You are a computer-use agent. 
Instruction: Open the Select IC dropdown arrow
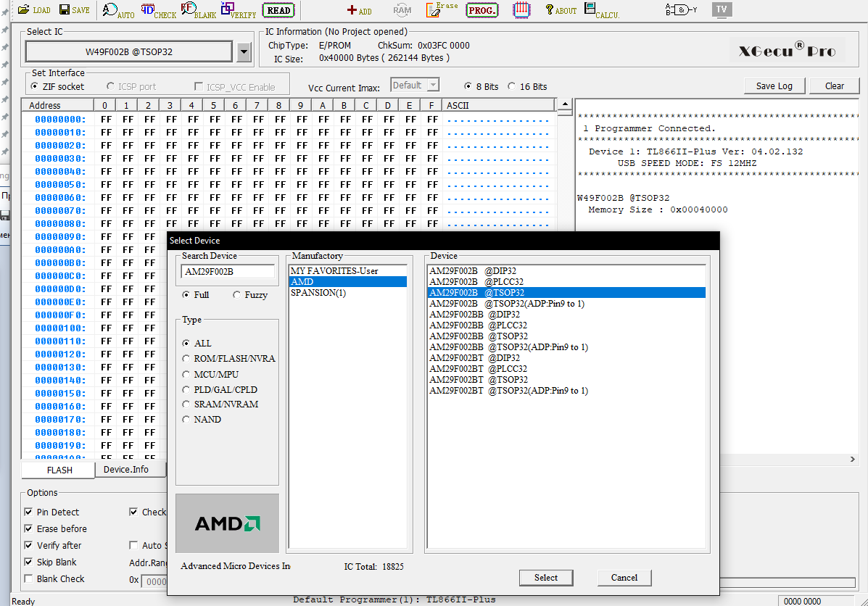tap(244, 52)
